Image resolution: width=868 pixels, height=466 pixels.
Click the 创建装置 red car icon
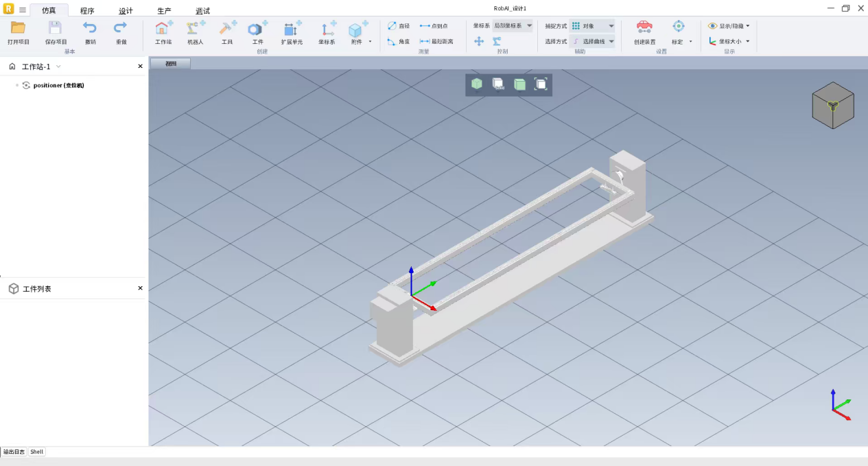coord(644,27)
